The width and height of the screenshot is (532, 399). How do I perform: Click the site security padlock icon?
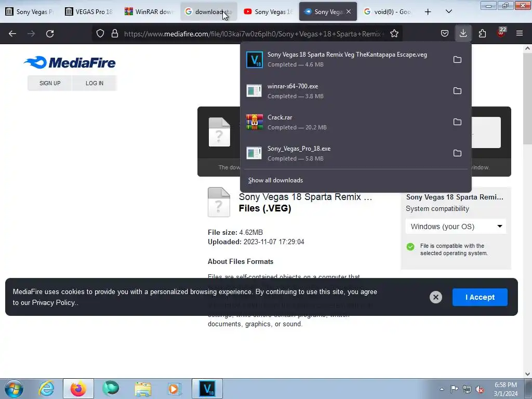[x=115, y=34]
